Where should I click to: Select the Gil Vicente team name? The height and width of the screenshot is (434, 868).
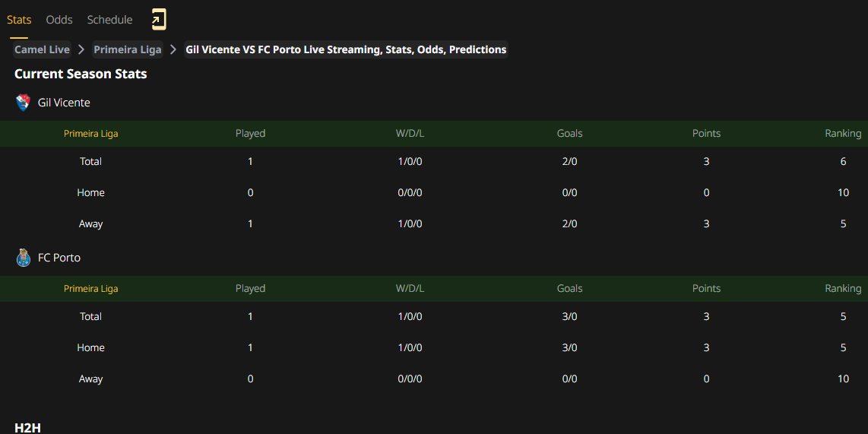pos(64,103)
